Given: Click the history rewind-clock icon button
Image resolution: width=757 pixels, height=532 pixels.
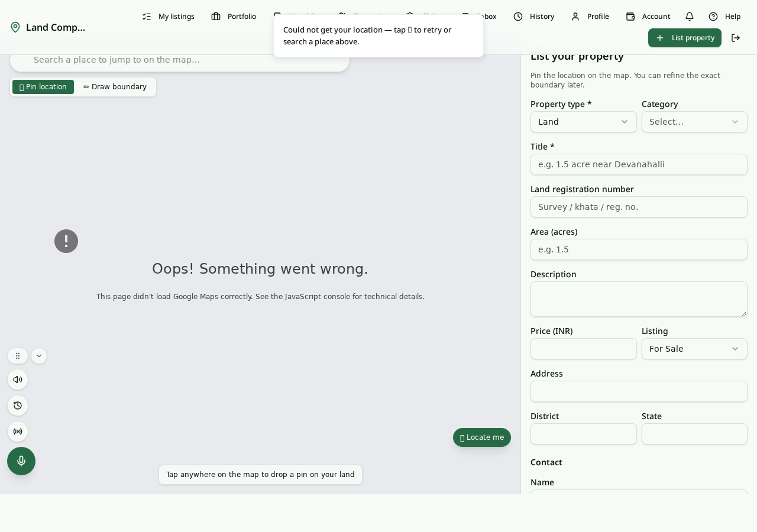Looking at the screenshot, I should pos(18,406).
